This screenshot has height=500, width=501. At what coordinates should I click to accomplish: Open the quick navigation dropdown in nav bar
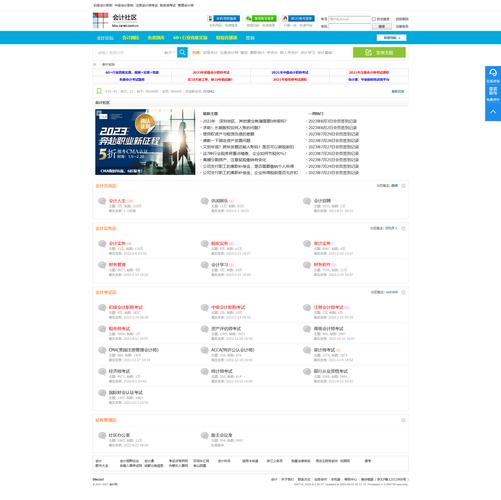(x=391, y=38)
